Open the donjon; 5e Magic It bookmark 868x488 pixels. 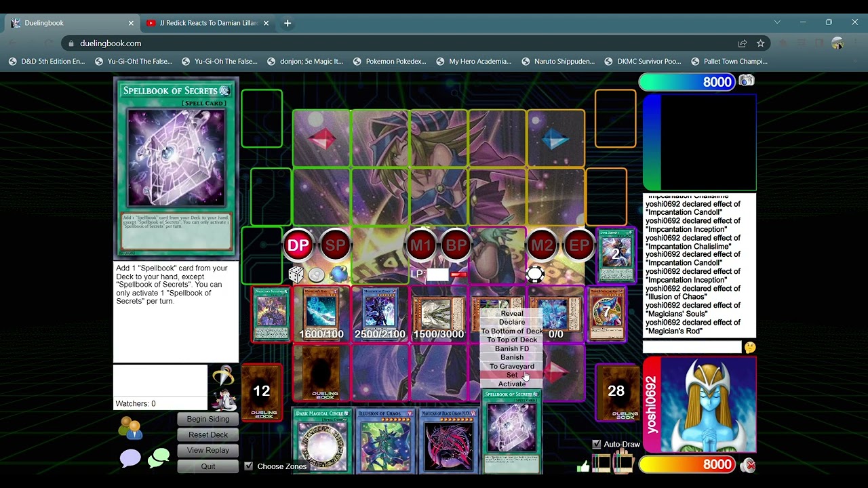pyautogui.click(x=305, y=61)
